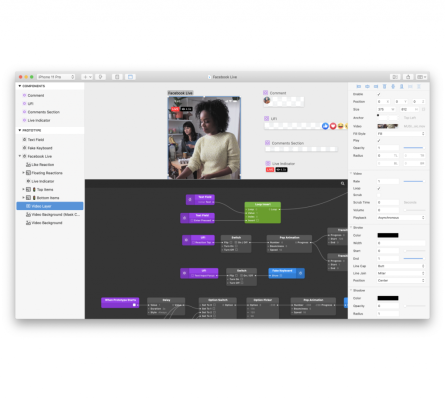Select the Video Layer row
Image resolution: width=445 pixels, height=400 pixels.
pos(50,206)
